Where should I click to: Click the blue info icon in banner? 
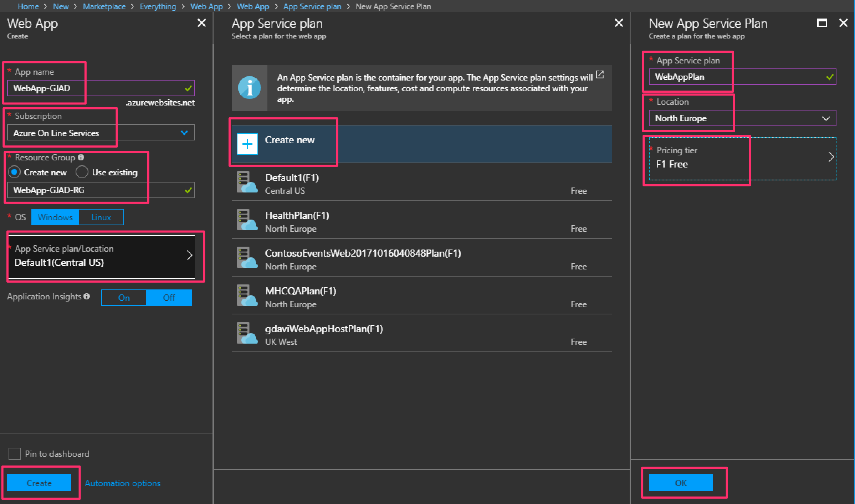(249, 88)
